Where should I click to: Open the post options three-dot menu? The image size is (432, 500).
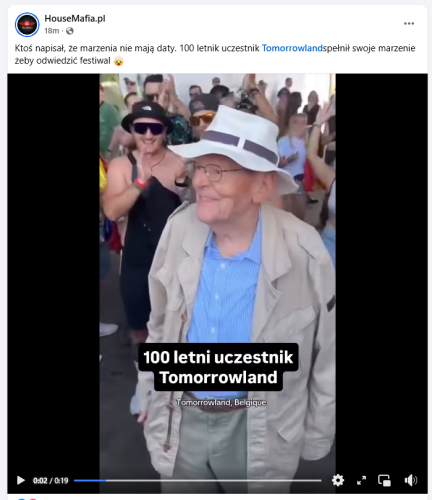coord(409,23)
